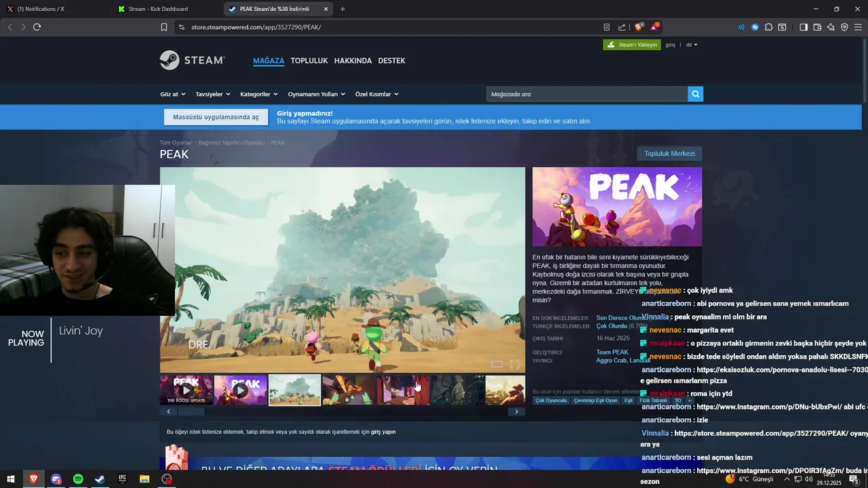Screen dimensions: 868x488
Task: Open reader mode icon in address bar
Action: (x=606, y=27)
